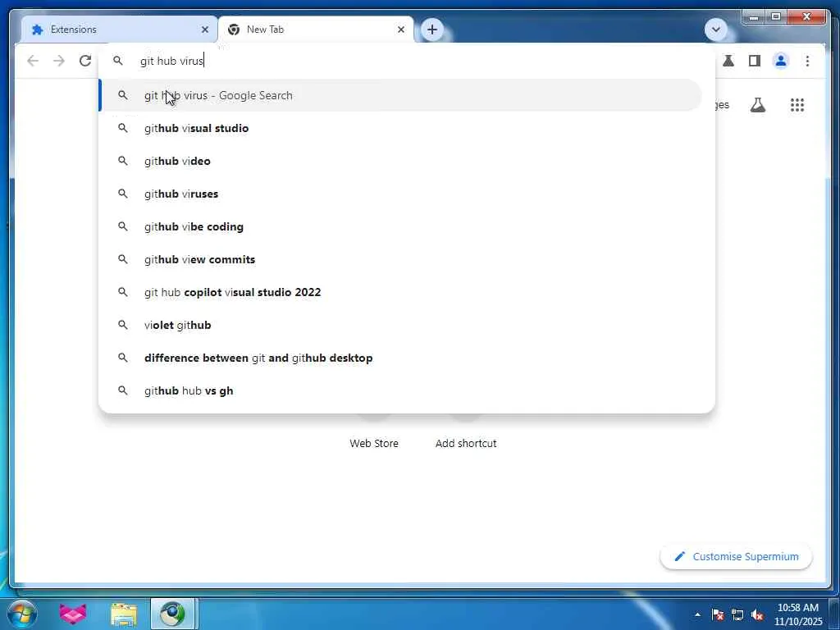Choose 'github hub vs gh' suggestion

coord(400,390)
